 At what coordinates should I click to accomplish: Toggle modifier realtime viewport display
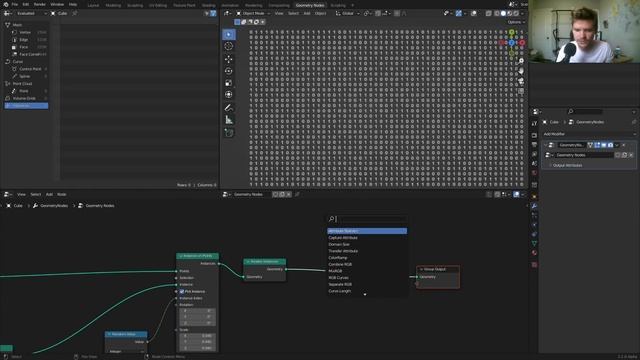(604, 145)
